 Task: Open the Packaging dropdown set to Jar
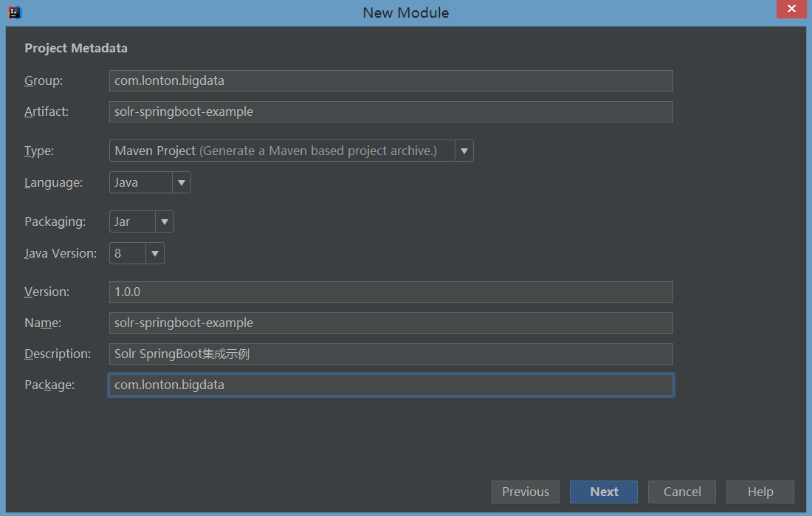tap(164, 221)
